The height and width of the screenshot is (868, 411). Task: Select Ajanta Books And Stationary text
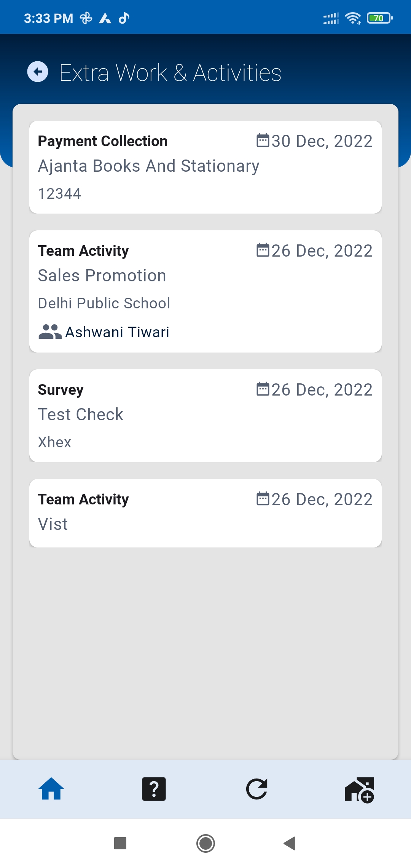point(149,166)
